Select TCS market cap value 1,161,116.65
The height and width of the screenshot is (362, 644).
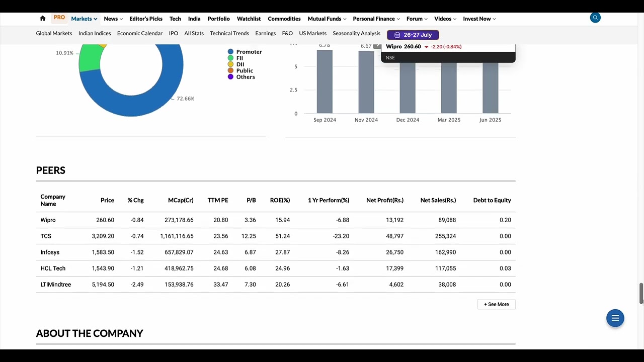point(177,236)
